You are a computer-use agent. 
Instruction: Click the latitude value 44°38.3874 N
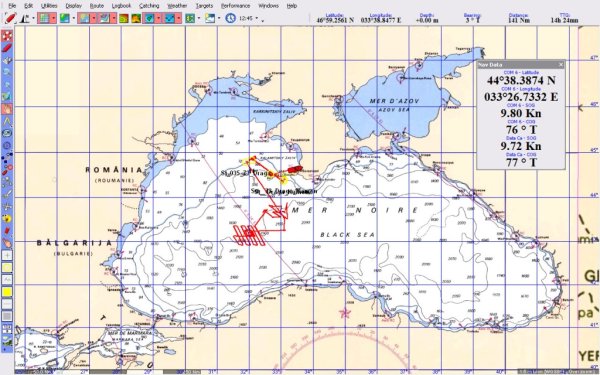(521, 80)
